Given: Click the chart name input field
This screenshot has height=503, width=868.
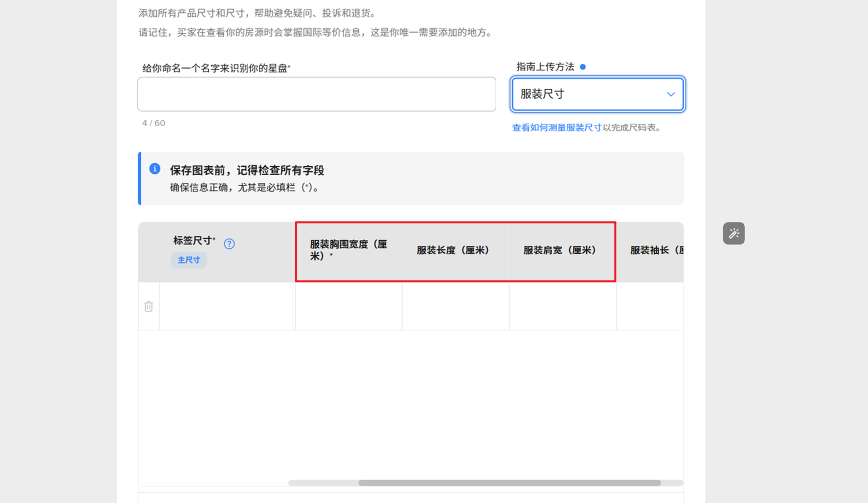Looking at the screenshot, I should click(317, 94).
